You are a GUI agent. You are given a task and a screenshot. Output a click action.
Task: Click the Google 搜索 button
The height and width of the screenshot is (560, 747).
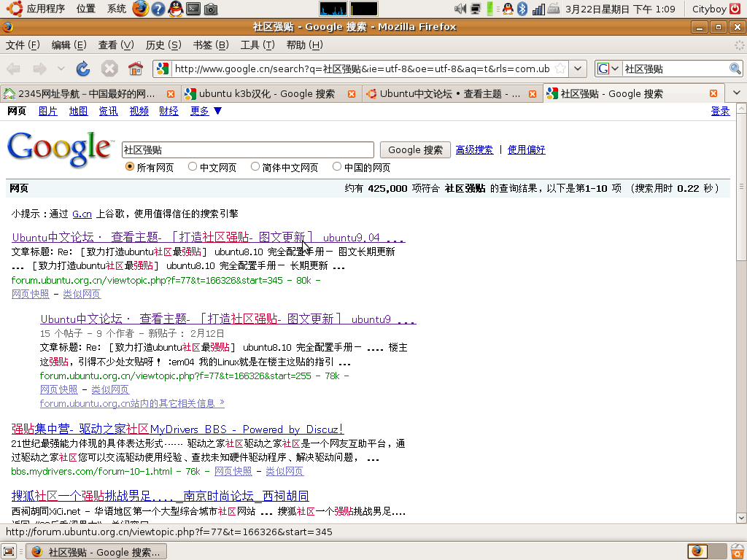[415, 150]
